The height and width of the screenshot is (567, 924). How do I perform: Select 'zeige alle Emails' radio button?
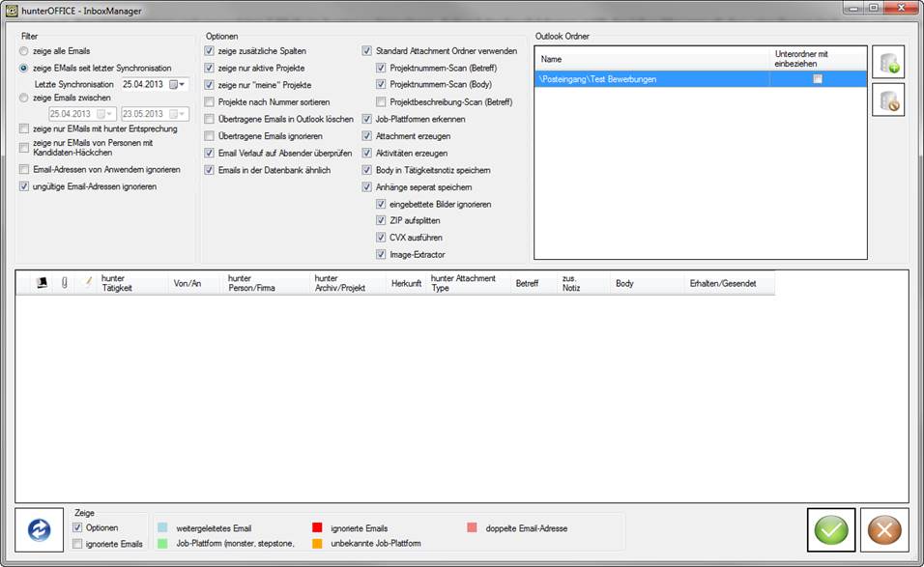point(24,50)
